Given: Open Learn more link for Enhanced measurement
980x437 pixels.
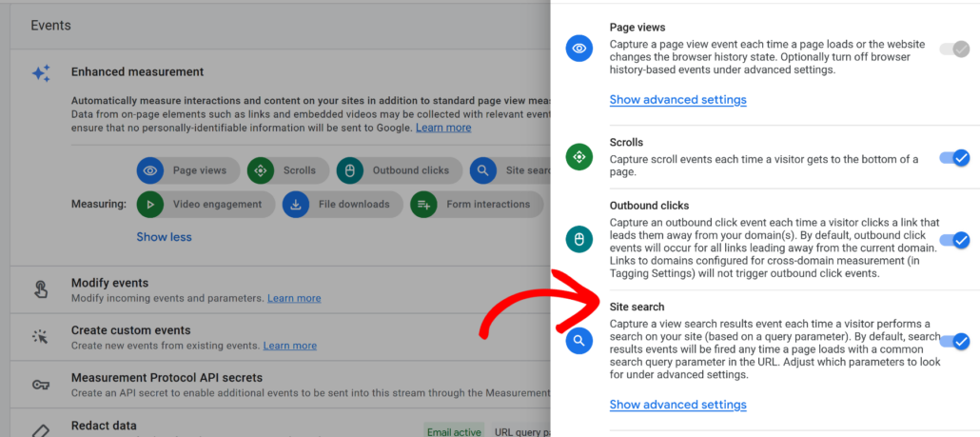Looking at the screenshot, I should (x=443, y=128).
